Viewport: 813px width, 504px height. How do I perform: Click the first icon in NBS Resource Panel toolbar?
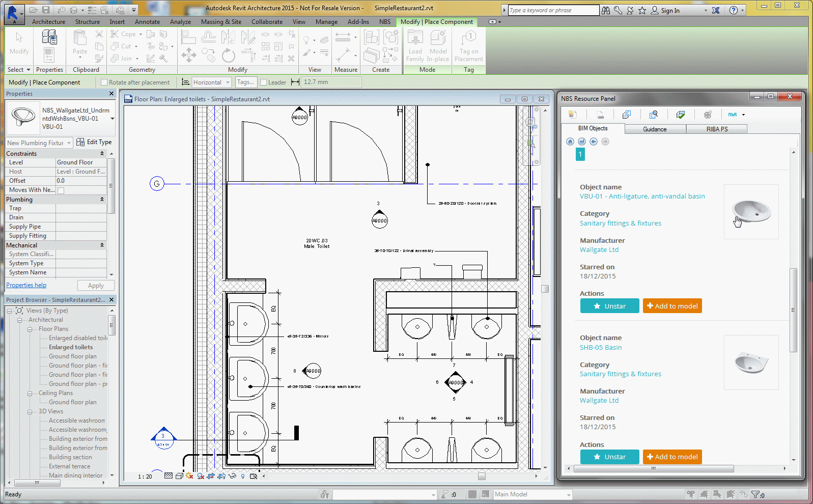(x=573, y=115)
